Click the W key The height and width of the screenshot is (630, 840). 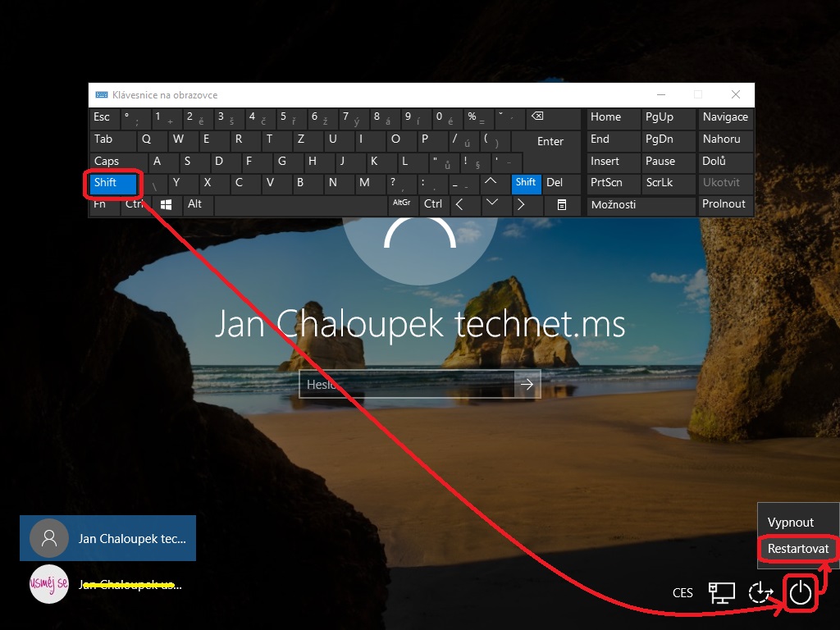click(183, 139)
